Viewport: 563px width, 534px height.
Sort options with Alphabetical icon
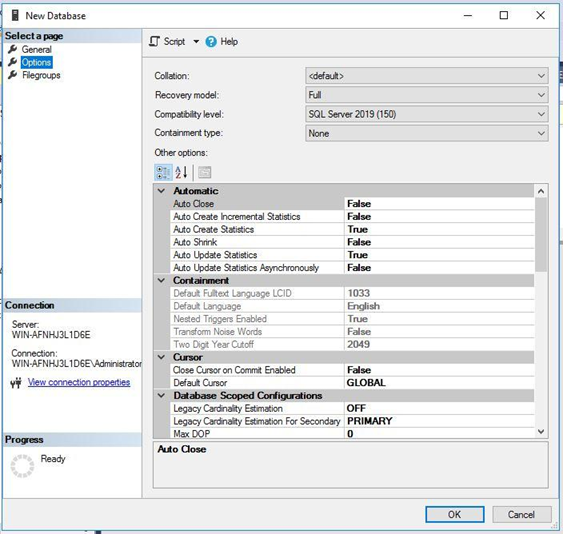(x=181, y=172)
